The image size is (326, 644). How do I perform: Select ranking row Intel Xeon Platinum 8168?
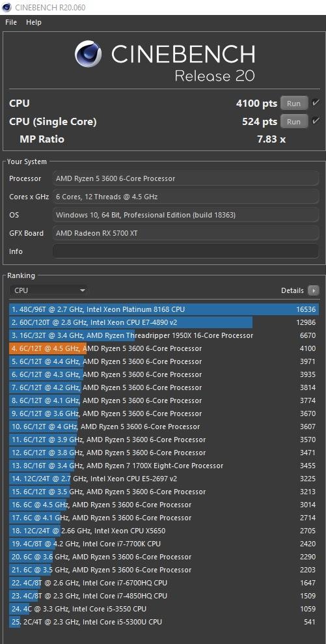tap(164, 309)
